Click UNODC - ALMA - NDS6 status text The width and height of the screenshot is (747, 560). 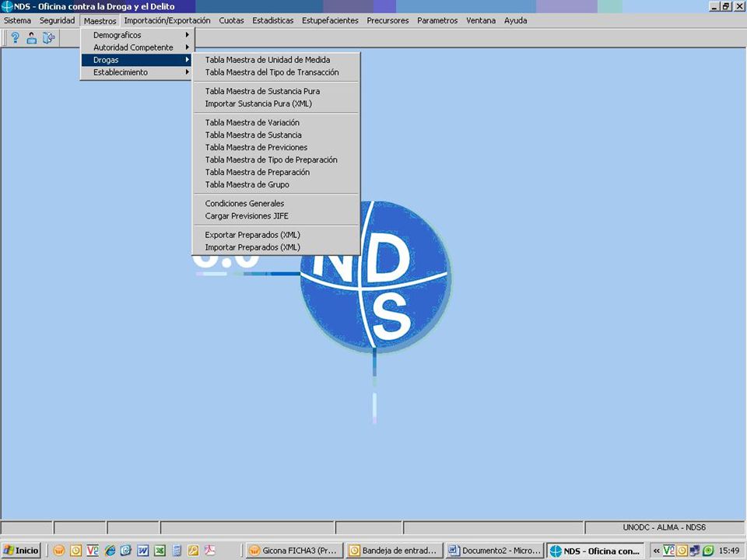[664, 527]
